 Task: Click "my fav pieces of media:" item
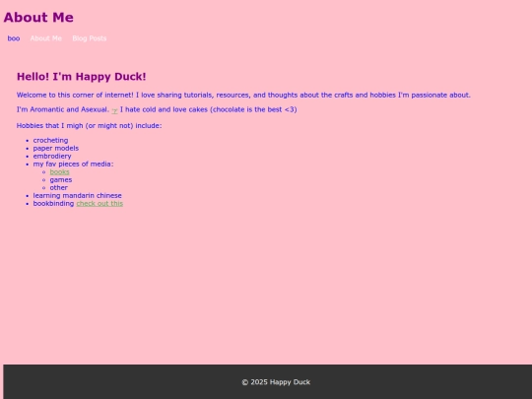point(73,165)
